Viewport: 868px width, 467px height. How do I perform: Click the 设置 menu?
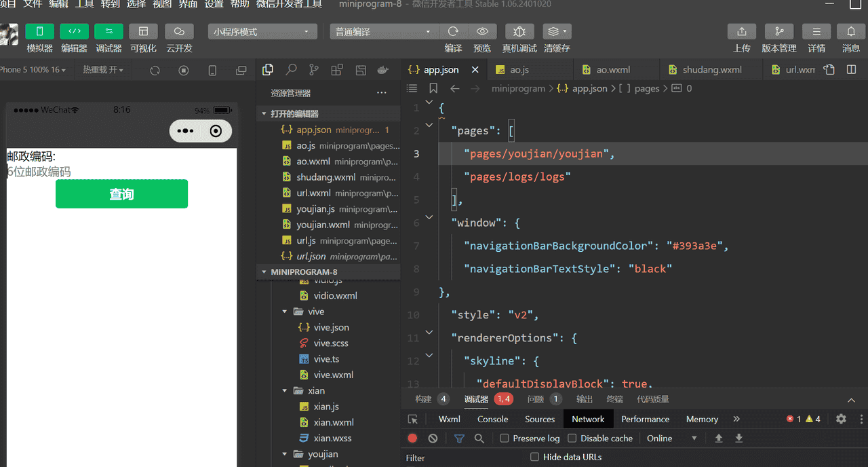tap(214, 4)
